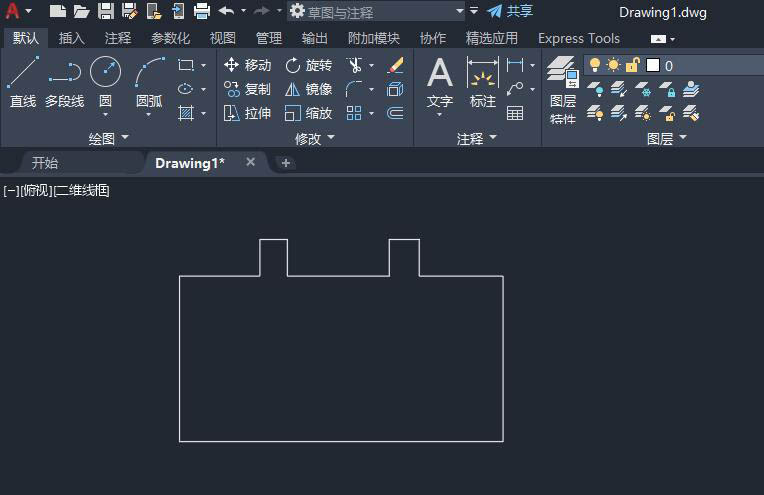Image resolution: width=764 pixels, height=495 pixels.
Task: Open the workspace dropdown 草图与注释
Action: click(376, 11)
